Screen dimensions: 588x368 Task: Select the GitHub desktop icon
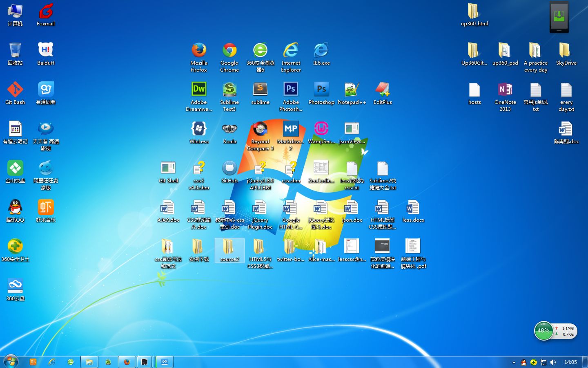[x=229, y=172]
